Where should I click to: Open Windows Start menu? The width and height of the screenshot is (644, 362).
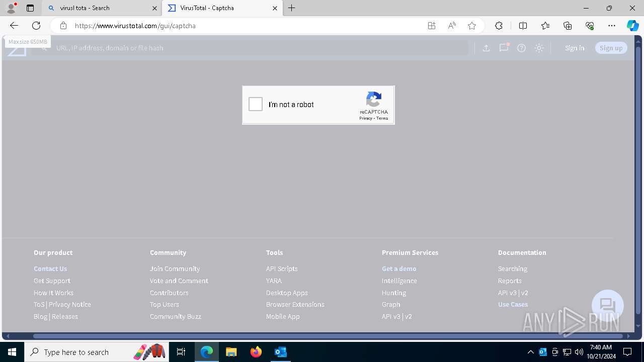point(12,352)
